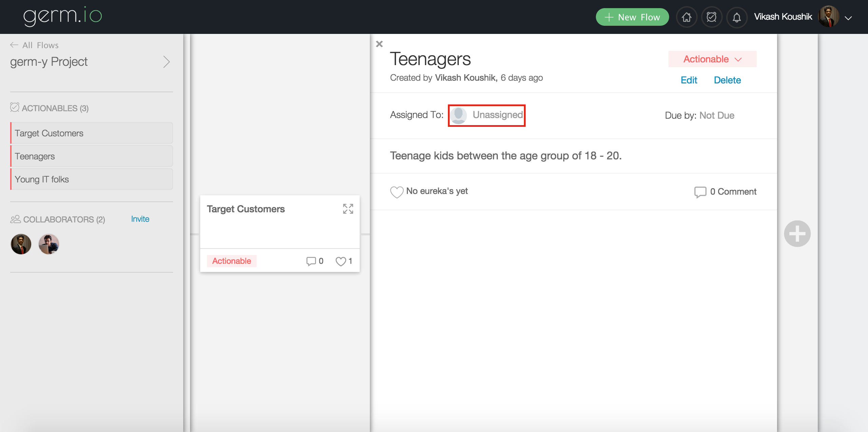Image resolution: width=868 pixels, height=432 pixels.
Task: Toggle eureka heart on Teenagers detail
Action: point(396,192)
